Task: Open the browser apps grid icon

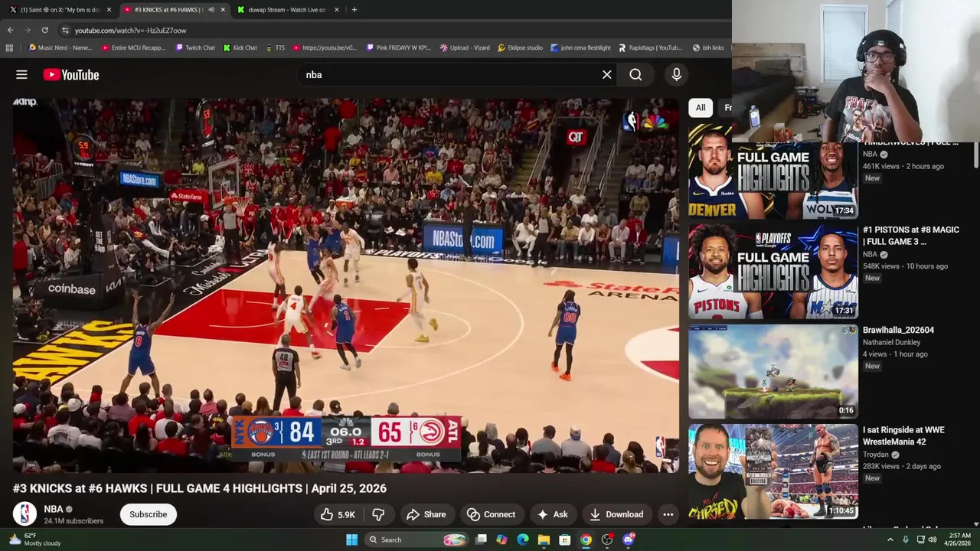Action: click(9, 47)
